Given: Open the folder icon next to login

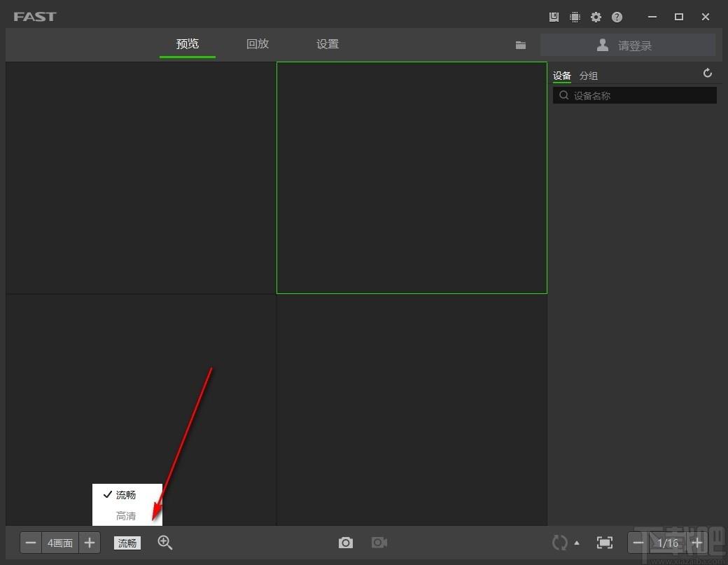Looking at the screenshot, I should (521, 45).
